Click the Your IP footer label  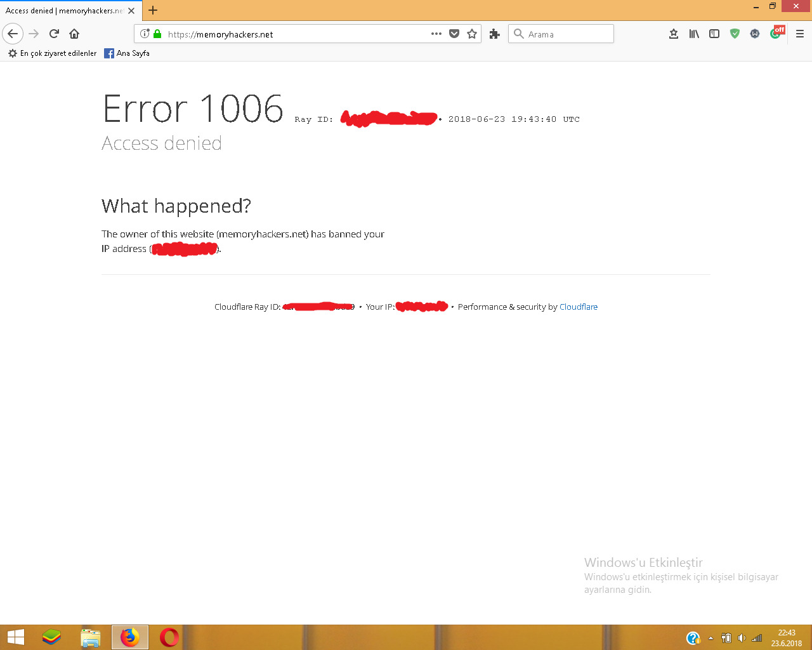click(380, 307)
